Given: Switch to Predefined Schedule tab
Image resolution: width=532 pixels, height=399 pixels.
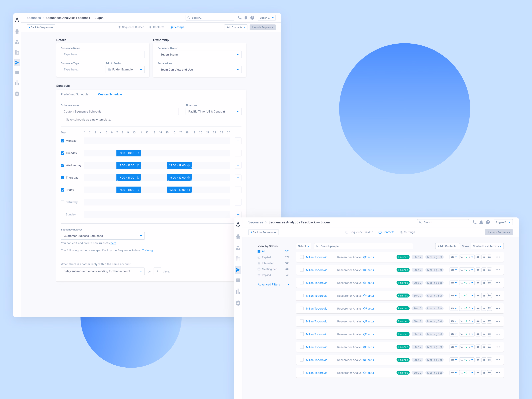Looking at the screenshot, I should tap(74, 94).
